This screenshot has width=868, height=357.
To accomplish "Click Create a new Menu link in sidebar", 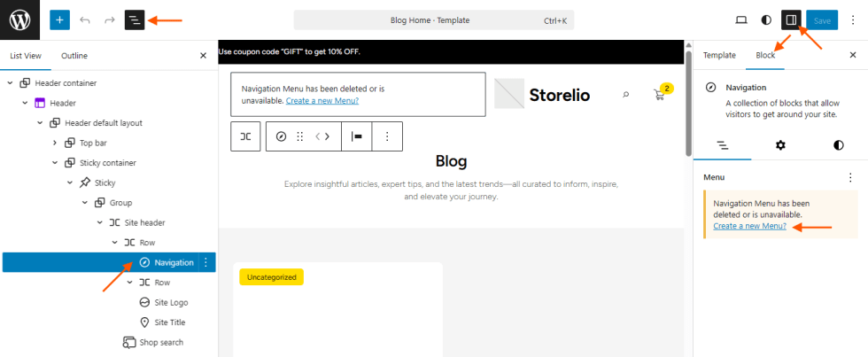I will (x=748, y=226).
